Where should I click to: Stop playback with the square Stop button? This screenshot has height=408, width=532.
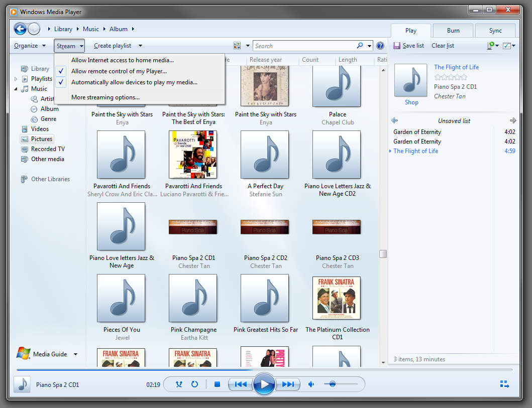tap(218, 384)
